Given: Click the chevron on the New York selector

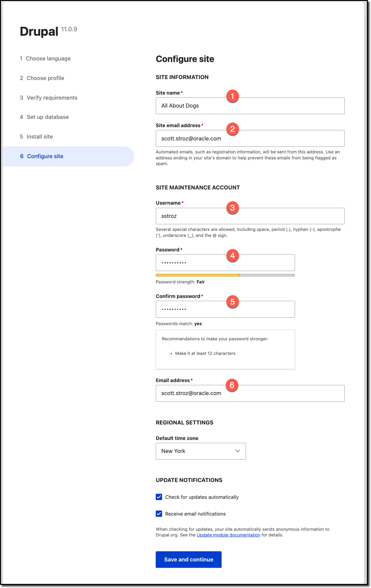Looking at the screenshot, I should tap(238, 451).
